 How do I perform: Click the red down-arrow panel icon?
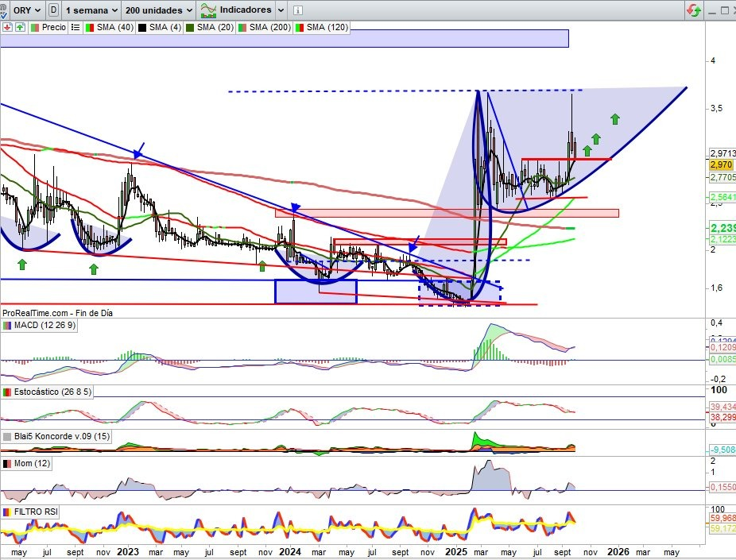(x=6, y=27)
